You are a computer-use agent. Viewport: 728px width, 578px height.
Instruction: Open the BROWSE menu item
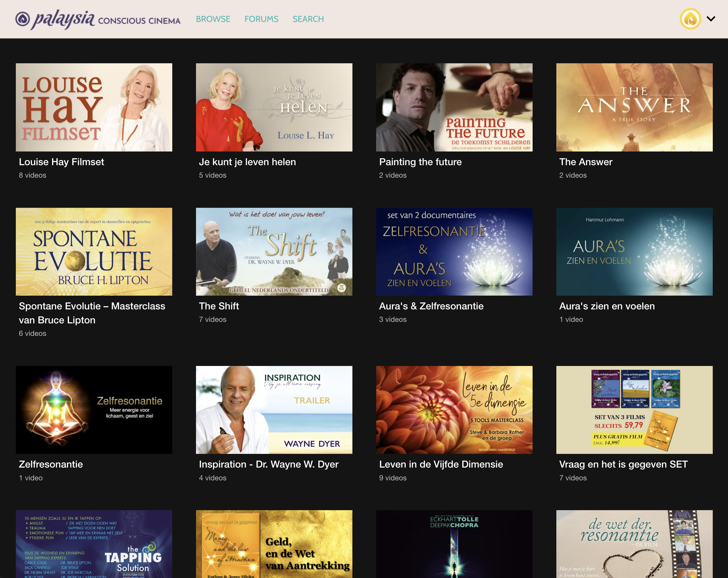click(x=213, y=19)
